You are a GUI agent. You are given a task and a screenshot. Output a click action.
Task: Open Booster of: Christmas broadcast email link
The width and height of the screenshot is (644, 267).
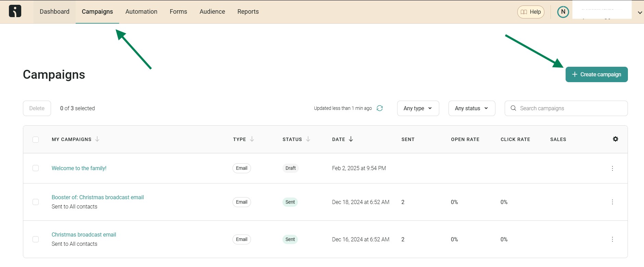[x=98, y=197]
